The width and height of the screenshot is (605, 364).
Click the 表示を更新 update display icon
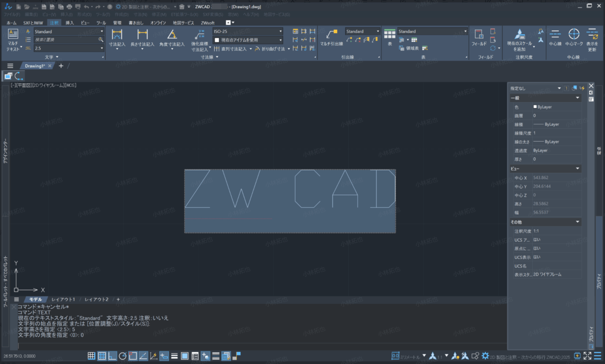(x=592, y=34)
